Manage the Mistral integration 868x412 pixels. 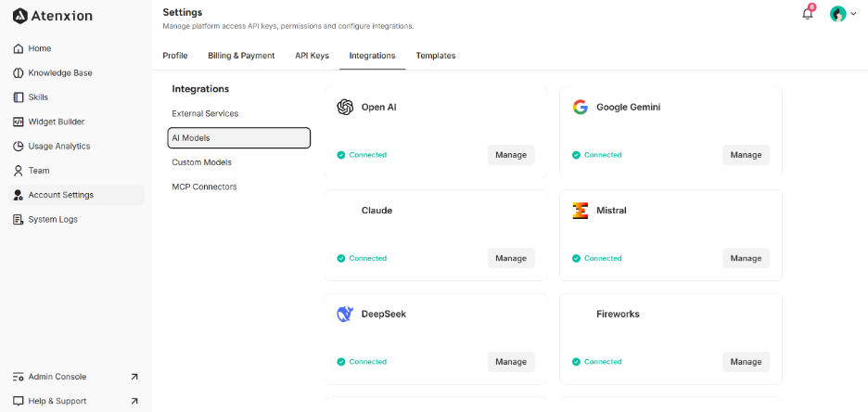(x=746, y=259)
